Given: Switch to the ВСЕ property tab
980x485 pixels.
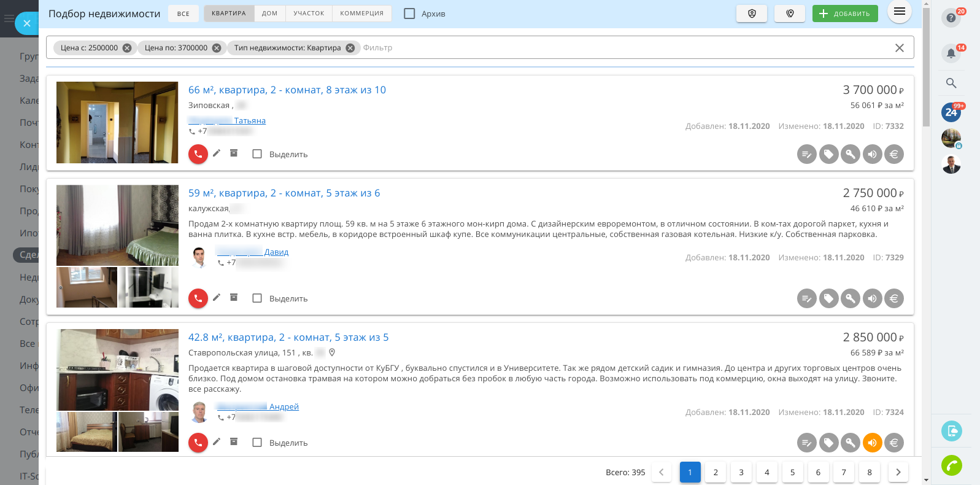Looking at the screenshot, I should coord(183,14).
